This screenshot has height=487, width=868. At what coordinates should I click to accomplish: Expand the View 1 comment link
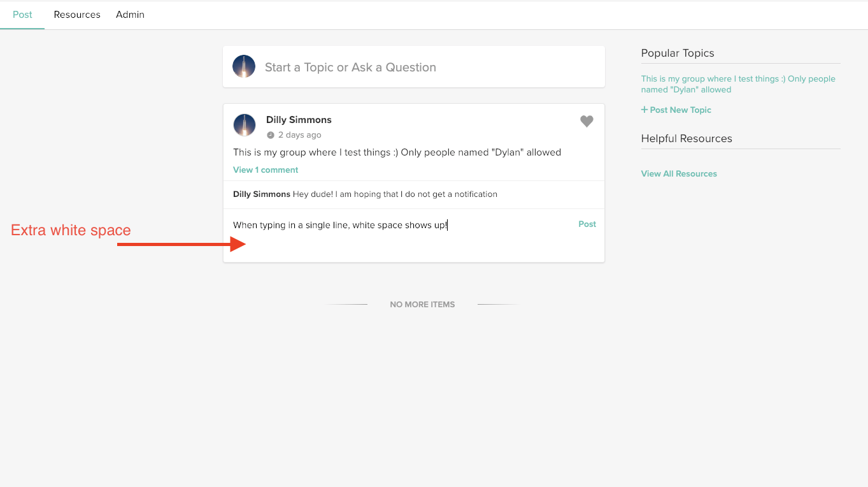coord(266,170)
